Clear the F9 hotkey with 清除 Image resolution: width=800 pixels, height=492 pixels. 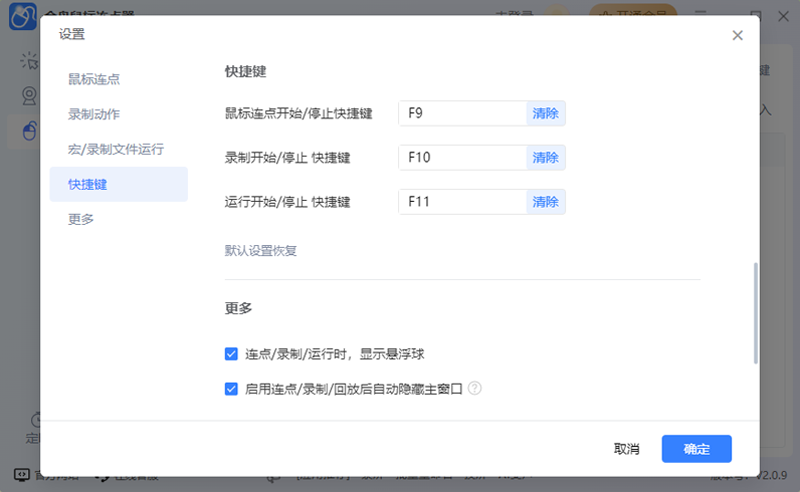546,114
